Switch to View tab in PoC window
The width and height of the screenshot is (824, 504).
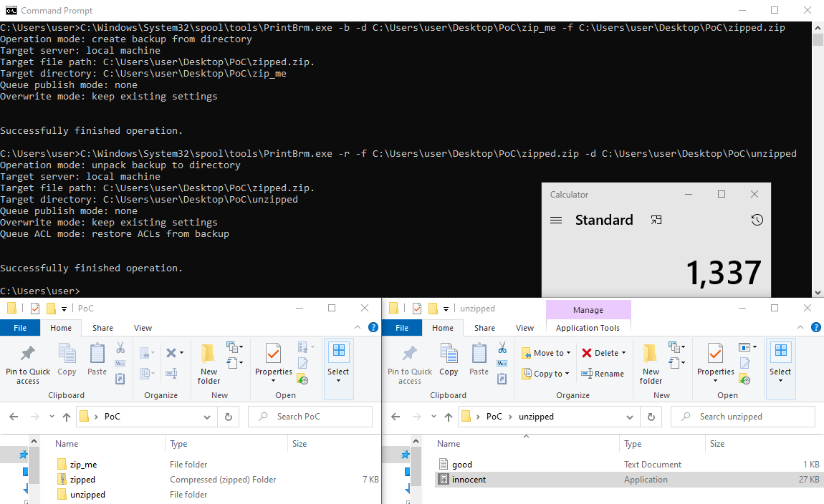143,328
